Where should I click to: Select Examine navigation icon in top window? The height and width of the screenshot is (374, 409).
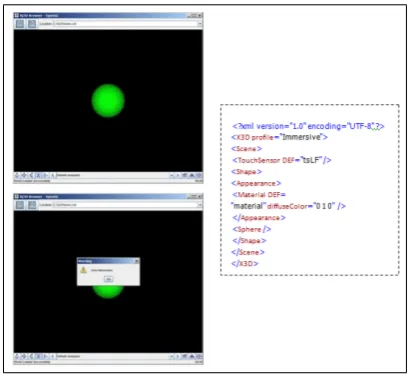[45, 175]
